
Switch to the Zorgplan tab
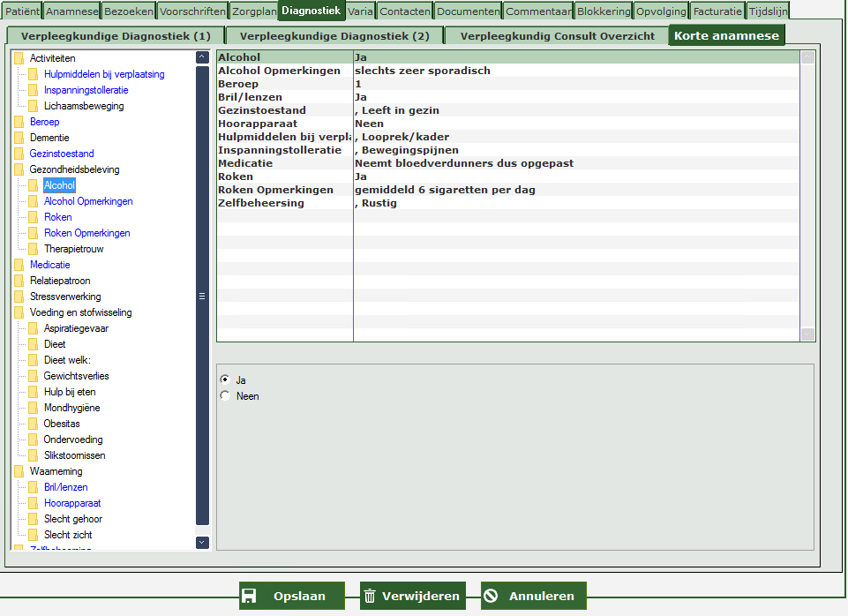tap(254, 11)
